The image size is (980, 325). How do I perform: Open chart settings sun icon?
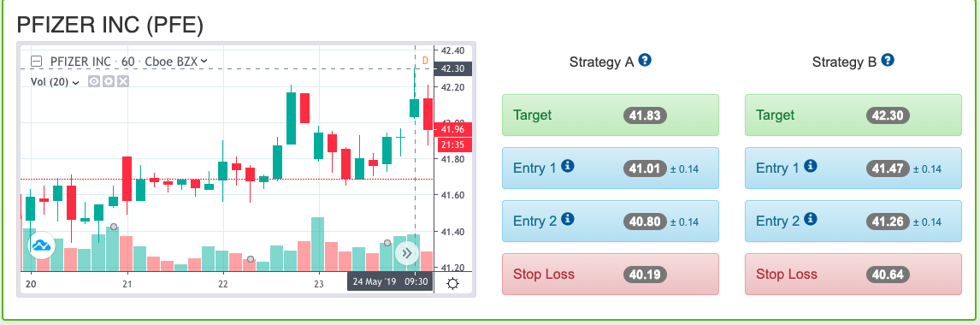453,284
